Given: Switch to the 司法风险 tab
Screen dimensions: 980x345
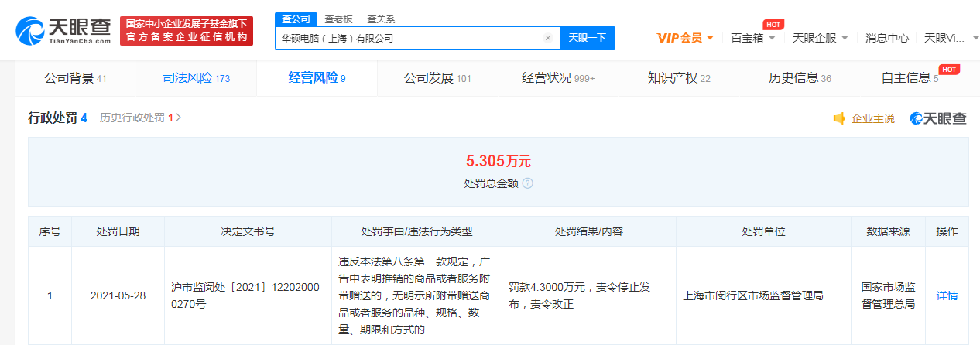Looking at the screenshot, I should point(197,78).
